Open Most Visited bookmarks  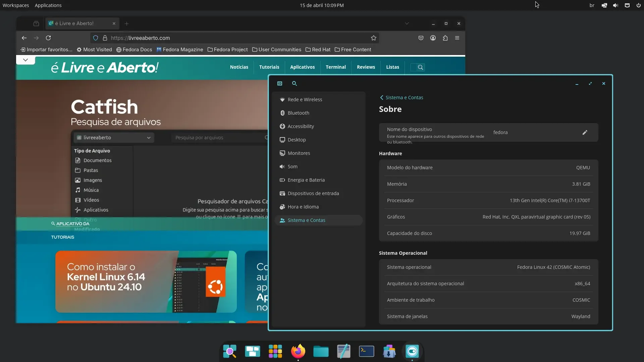tap(94, 50)
